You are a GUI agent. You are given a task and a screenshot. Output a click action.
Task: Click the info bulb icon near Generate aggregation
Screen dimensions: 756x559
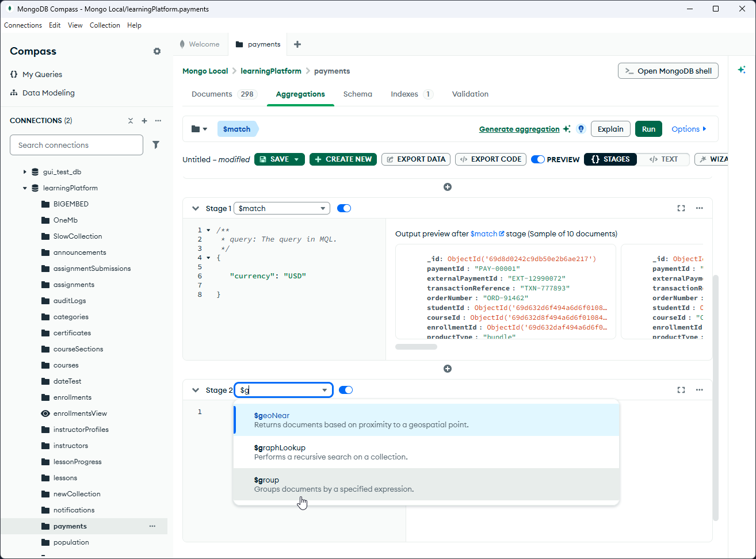581,129
